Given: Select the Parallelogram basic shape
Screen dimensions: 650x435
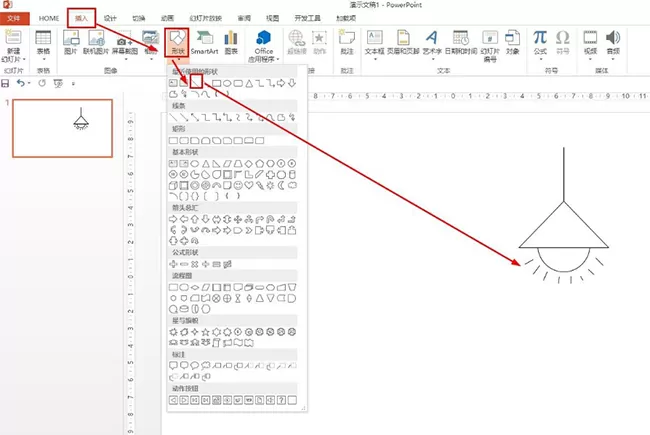Looking at the screenshot, I should coord(227,163).
